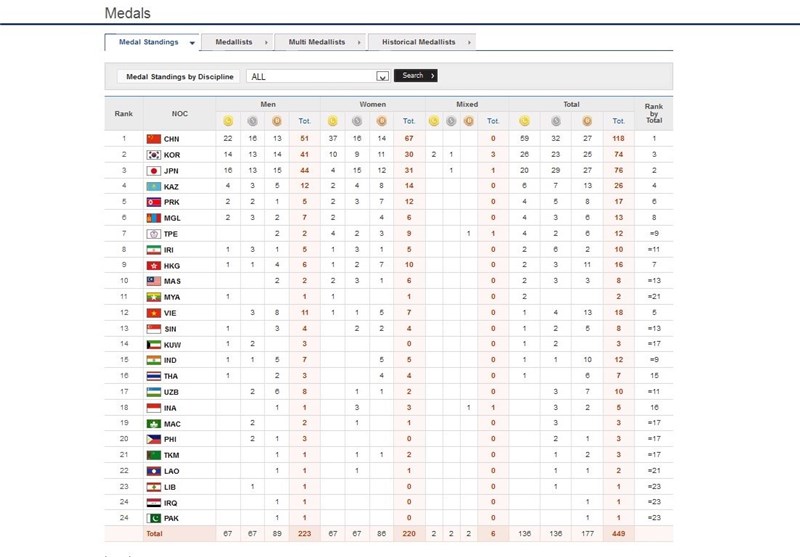Click the silver medal icon under Women
This screenshot has width=800, height=557.
point(357,121)
